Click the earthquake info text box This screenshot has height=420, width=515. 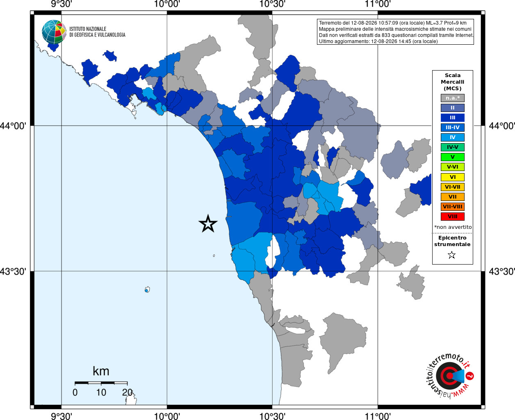pyautogui.click(x=396, y=32)
